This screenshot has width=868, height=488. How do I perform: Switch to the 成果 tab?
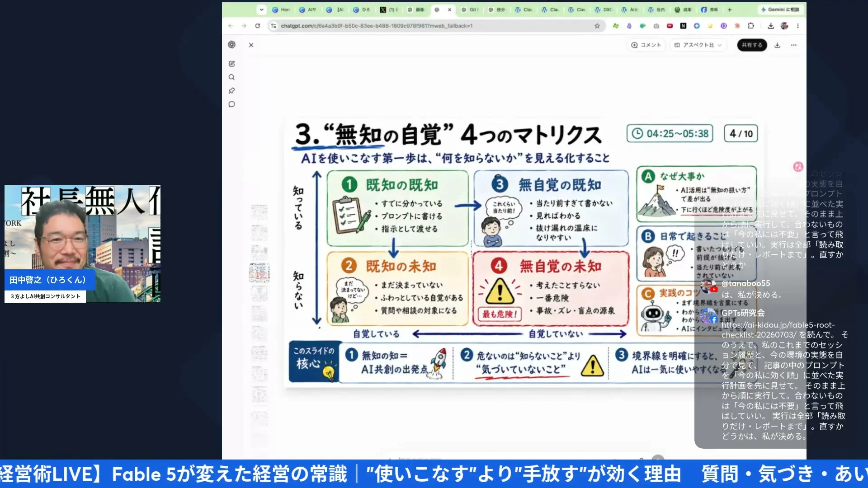pyautogui.click(x=683, y=9)
